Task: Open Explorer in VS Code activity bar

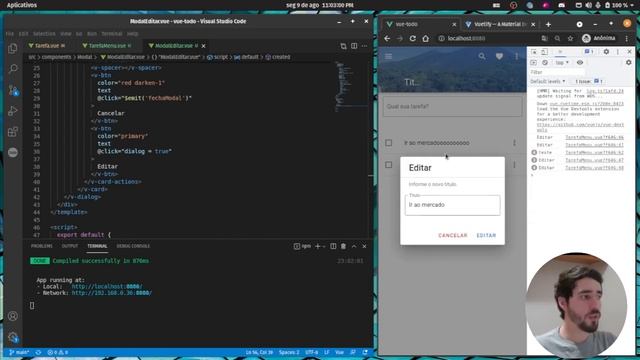Action: (x=13, y=49)
